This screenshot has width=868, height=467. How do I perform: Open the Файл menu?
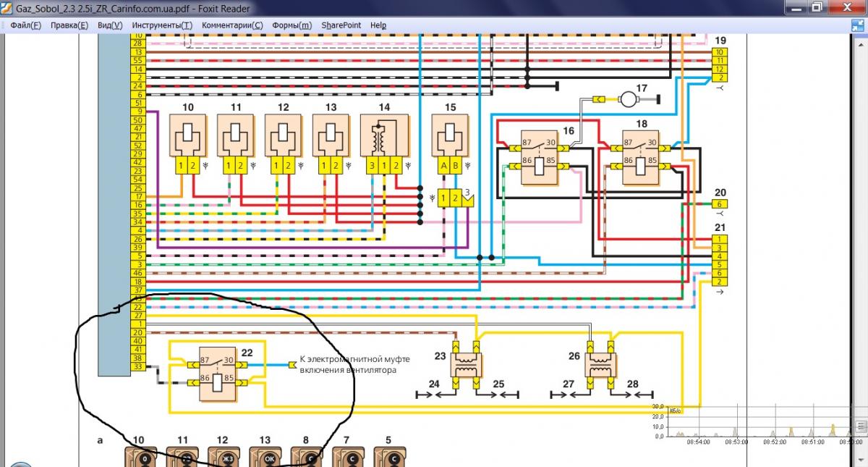point(26,25)
